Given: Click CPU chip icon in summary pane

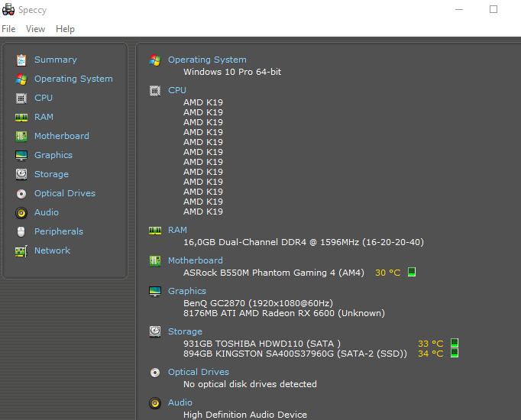Looking at the screenshot, I should click(155, 91).
